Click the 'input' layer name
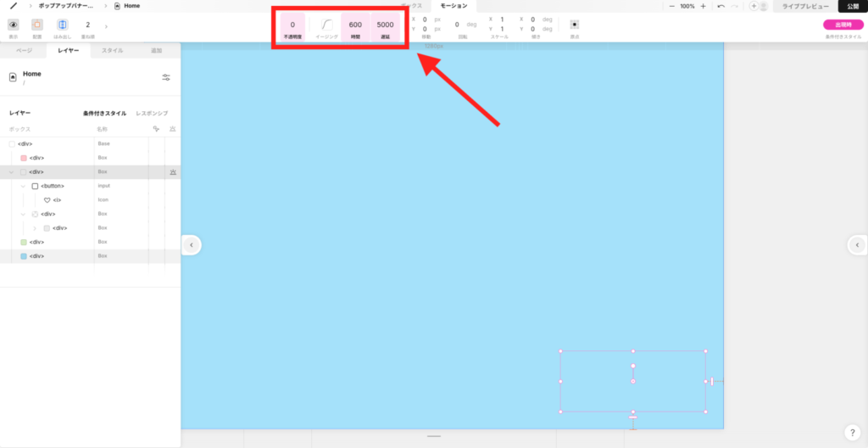The width and height of the screenshot is (868, 448). [x=104, y=186]
